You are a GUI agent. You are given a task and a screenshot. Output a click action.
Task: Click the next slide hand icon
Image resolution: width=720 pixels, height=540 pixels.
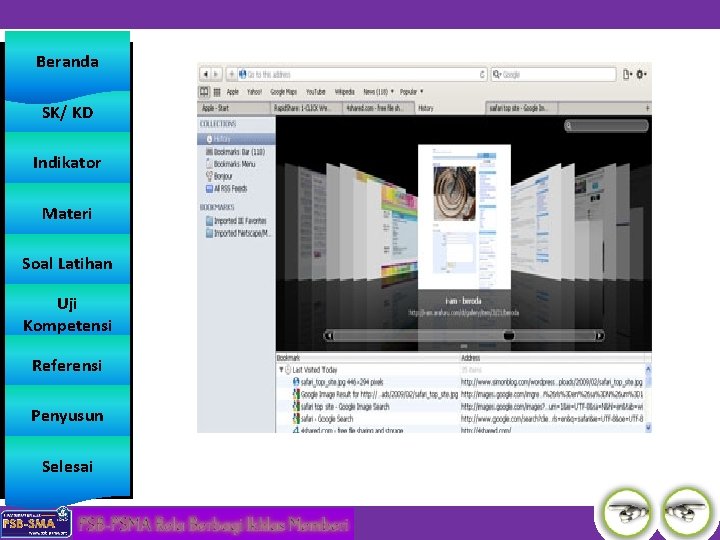(x=686, y=511)
